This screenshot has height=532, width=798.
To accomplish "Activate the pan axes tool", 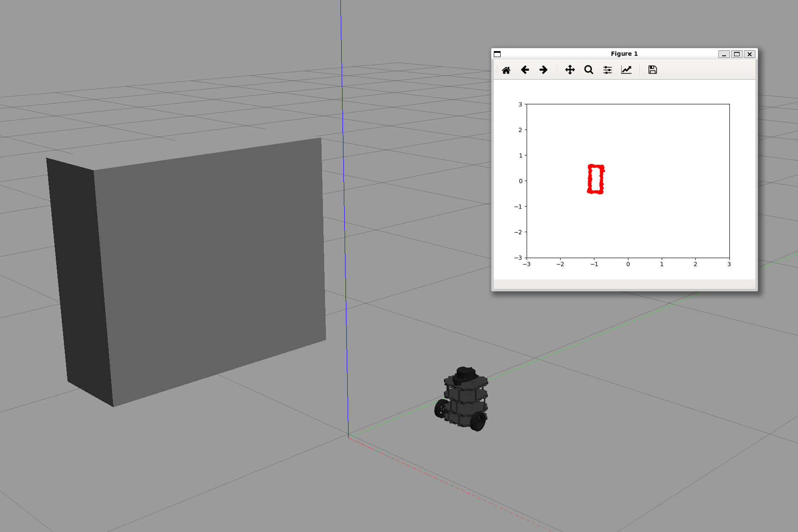I will click(570, 70).
